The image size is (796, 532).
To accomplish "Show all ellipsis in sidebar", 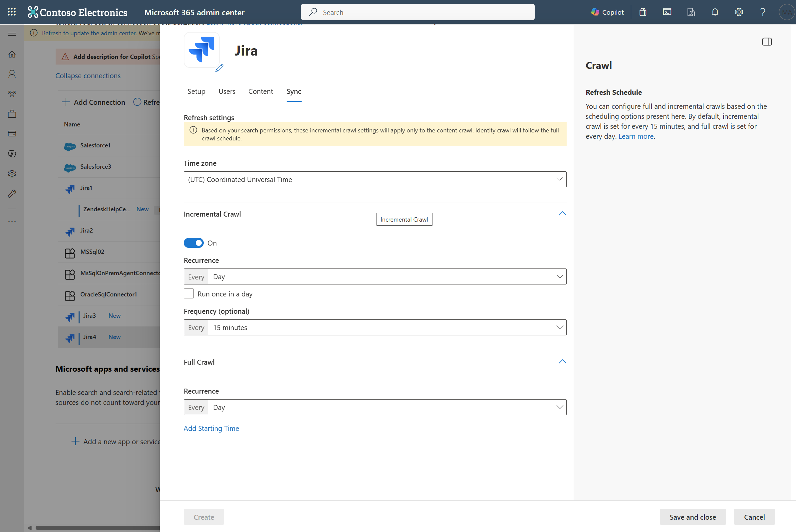I will (x=12, y=222).
